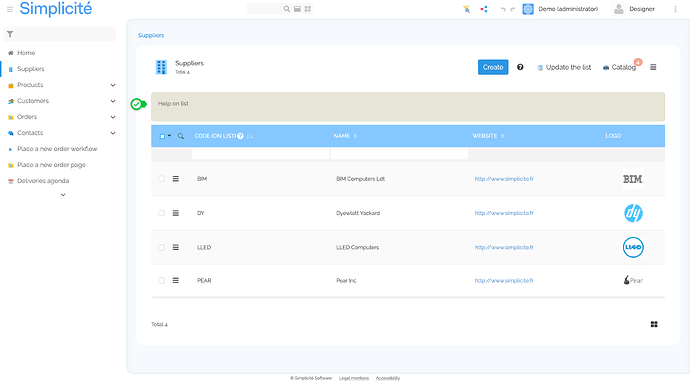Click the Accessibility footer link

coord(388,378)
